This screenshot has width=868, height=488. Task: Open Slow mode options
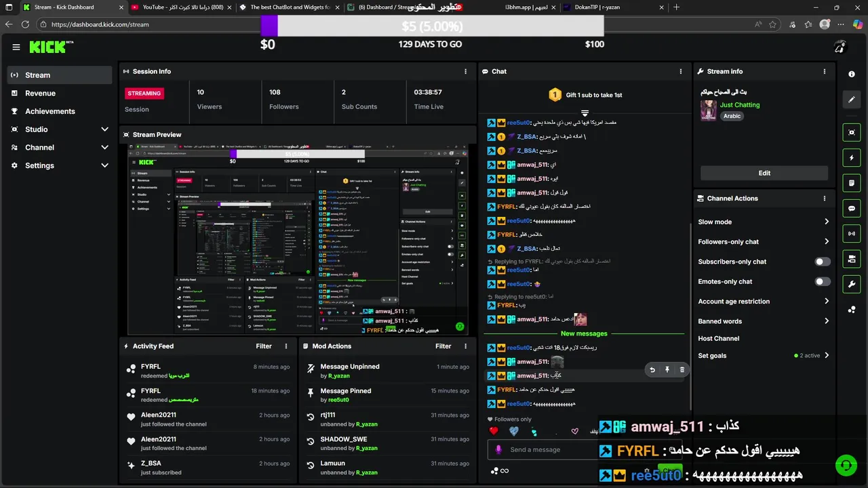tap(764, 222)
